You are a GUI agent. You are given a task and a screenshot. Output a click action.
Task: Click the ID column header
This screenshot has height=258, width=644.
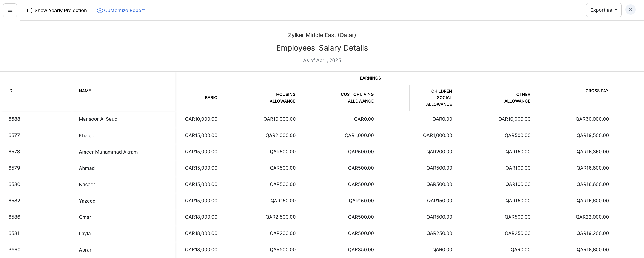point(10,91)
